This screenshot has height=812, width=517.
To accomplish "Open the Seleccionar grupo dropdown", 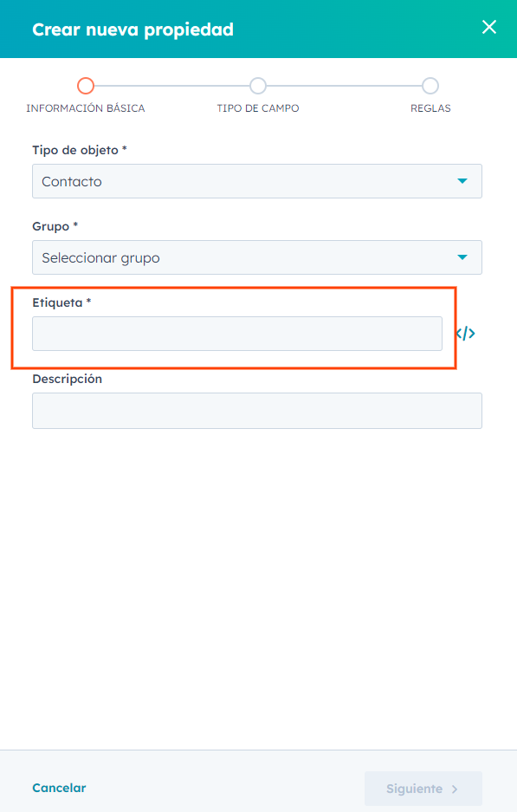I will (257, 257).
